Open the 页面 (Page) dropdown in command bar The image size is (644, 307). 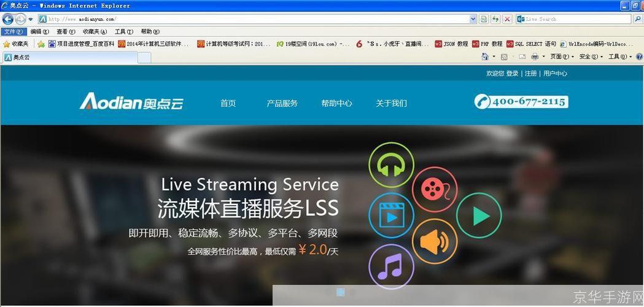(x=562, y=56)
